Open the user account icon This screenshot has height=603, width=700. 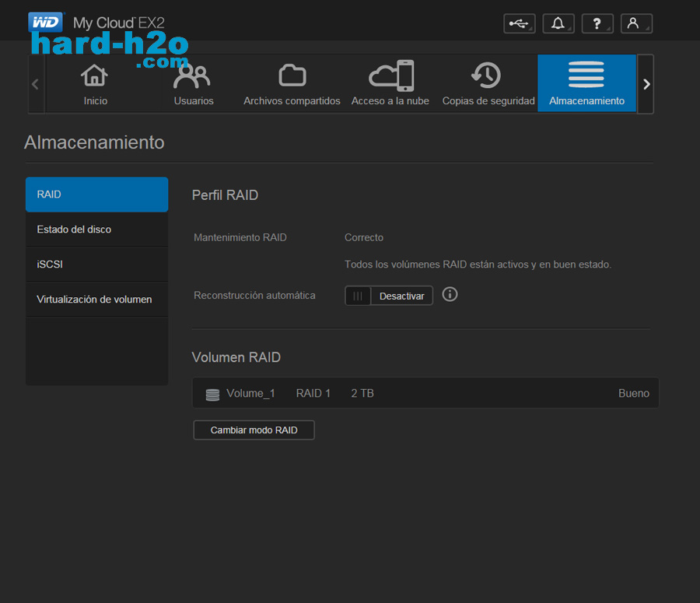point(636,23)
